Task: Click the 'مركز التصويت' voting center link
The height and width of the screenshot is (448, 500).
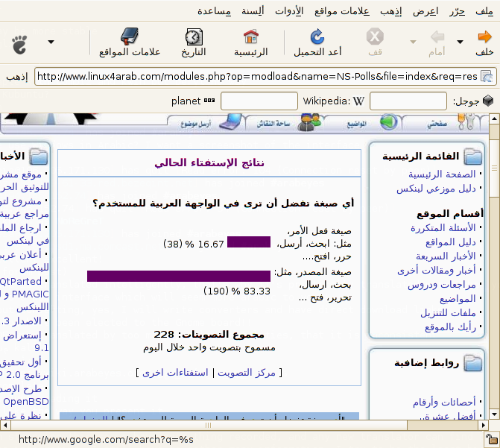Action: [246, 372]
